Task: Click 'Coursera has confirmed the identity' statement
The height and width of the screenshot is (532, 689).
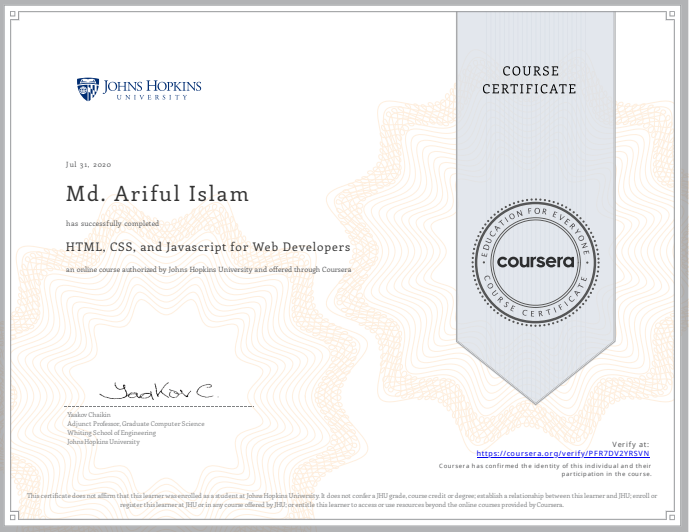Action: click(x=545, y=470)
